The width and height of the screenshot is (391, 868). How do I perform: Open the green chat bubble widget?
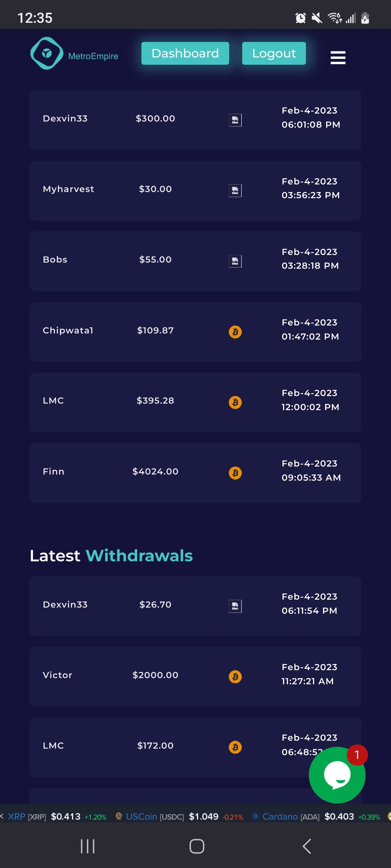[337, 775]
